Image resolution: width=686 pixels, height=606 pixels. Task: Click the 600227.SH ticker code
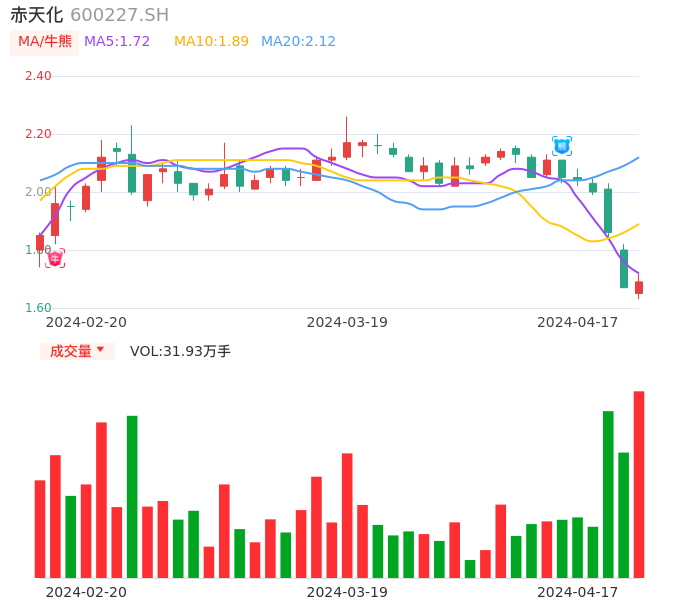coord(119,15)
